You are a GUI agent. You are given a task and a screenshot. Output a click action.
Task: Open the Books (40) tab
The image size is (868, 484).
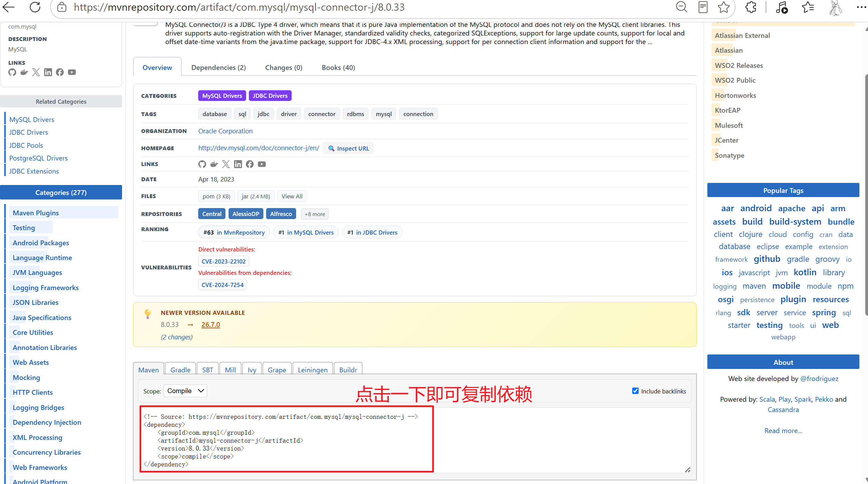pyautogui.click(x=338, y=68)
